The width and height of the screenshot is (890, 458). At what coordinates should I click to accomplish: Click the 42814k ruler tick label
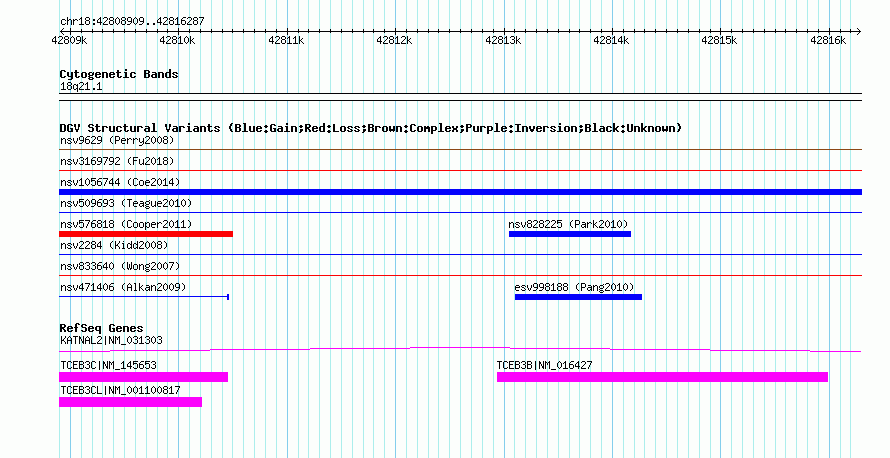(x=611, y=40)
